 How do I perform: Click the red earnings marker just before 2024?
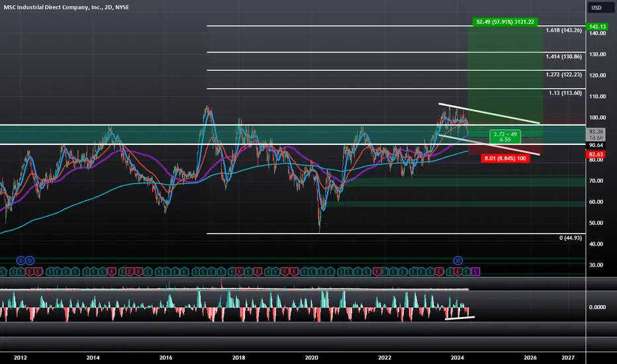440,271
